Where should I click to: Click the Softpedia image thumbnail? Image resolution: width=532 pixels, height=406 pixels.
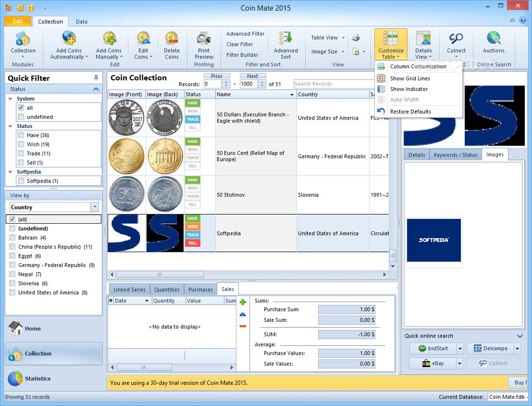pyautogui.click(x=433, y=240)
